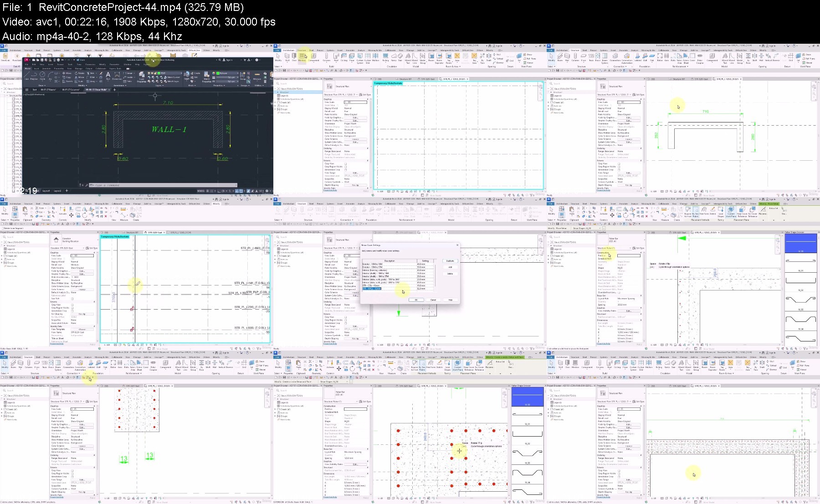Toggle Annotation Crop in Rebar Cover Settings frame

click(x=346, y=323)
